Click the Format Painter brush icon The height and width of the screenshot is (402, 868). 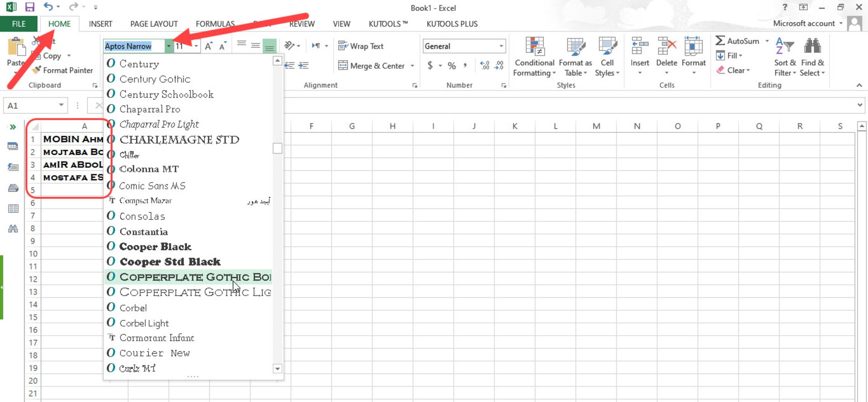(37, 70)
